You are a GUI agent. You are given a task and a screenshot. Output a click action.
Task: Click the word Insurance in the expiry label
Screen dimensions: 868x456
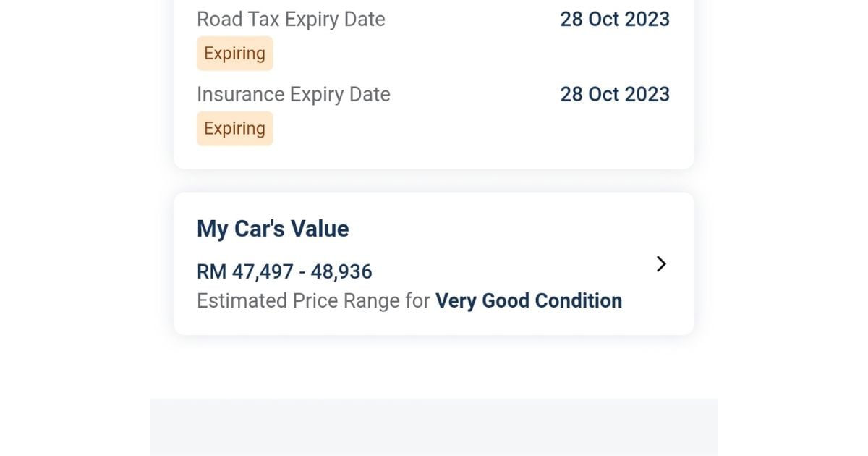240,95
